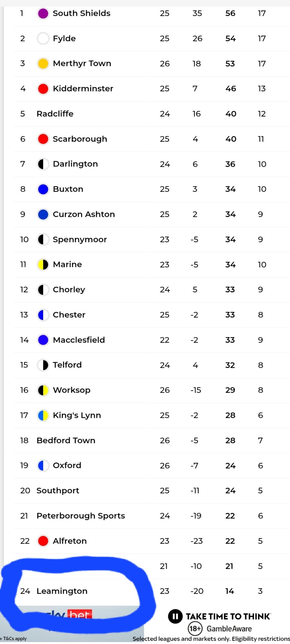Open Radcliffe team row
The image size is (290, 644).
point(152,114)
